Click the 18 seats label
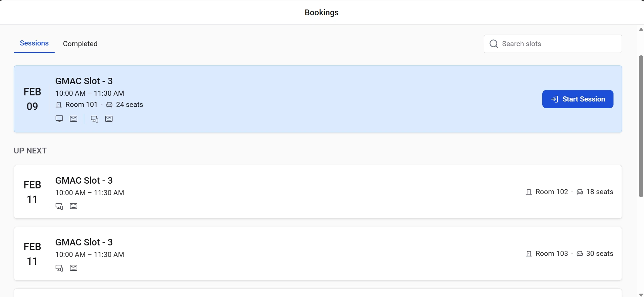644x297 pixels. [x=600, y=192]
